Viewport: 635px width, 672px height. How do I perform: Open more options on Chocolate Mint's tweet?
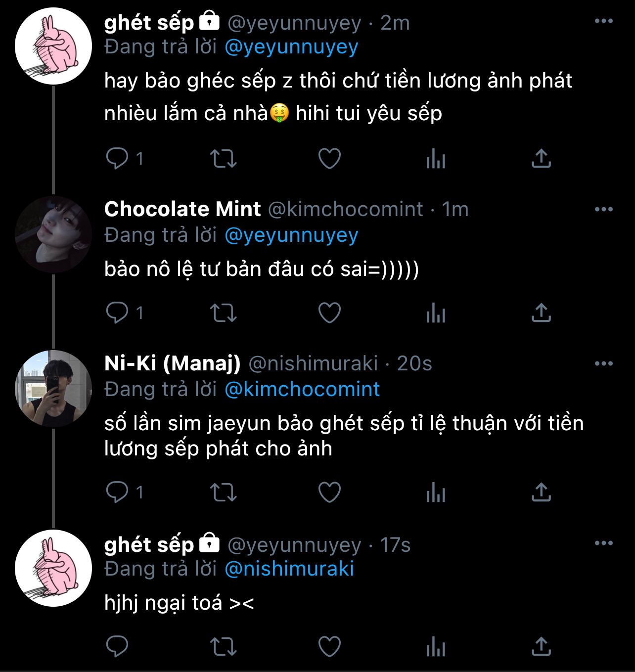(x=603, y=209)
